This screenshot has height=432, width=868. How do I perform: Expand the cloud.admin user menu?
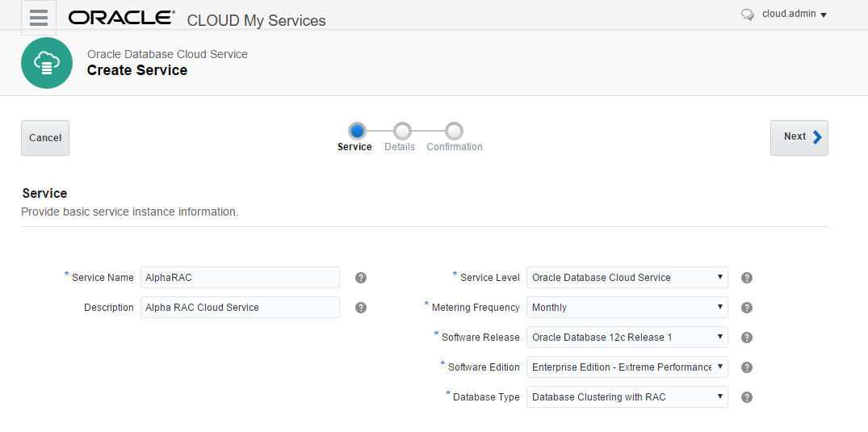pos(795,15)
